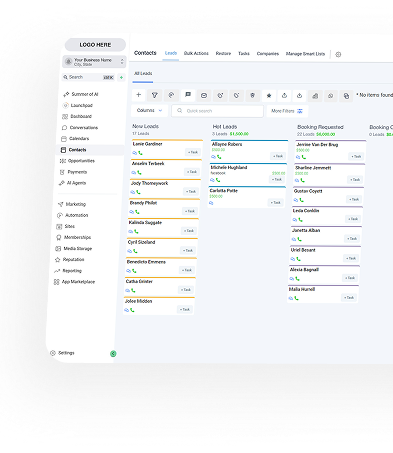Add Task on Anselm Terbeek card
This screenshot has height=453, width=393.
[192, 172]
